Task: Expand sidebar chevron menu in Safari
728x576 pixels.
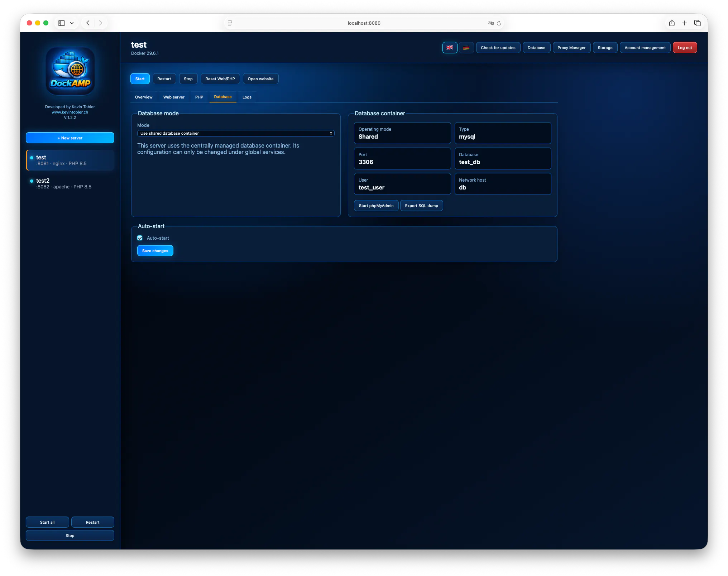Action: pyautogui.click(x=72, y=23)
